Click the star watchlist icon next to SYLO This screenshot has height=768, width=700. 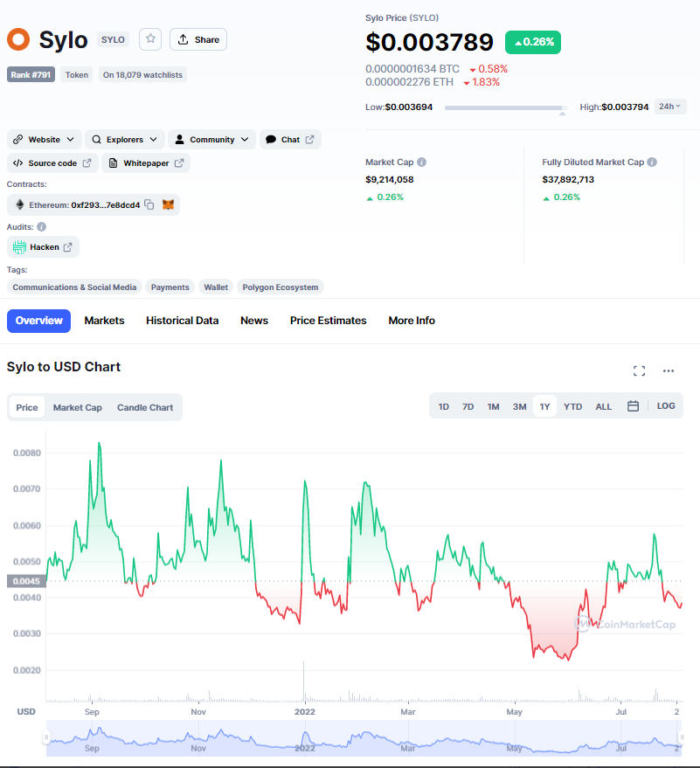pyautogui.click(x=150, y=39)
